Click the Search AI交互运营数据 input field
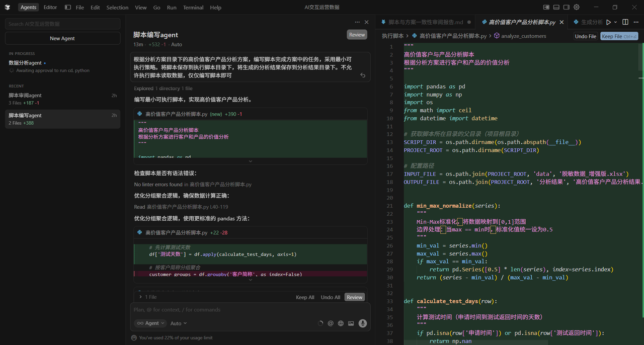 (x=62, y=24)
